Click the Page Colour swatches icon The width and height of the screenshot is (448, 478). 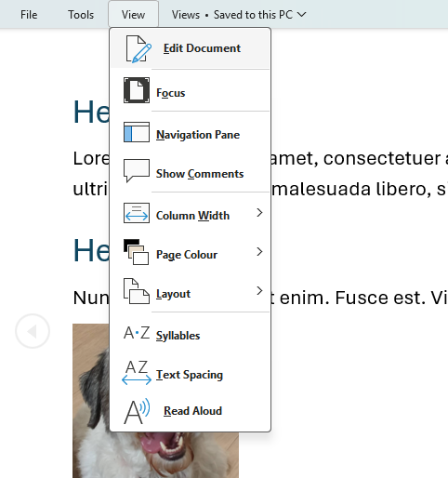tap(136, 252)
